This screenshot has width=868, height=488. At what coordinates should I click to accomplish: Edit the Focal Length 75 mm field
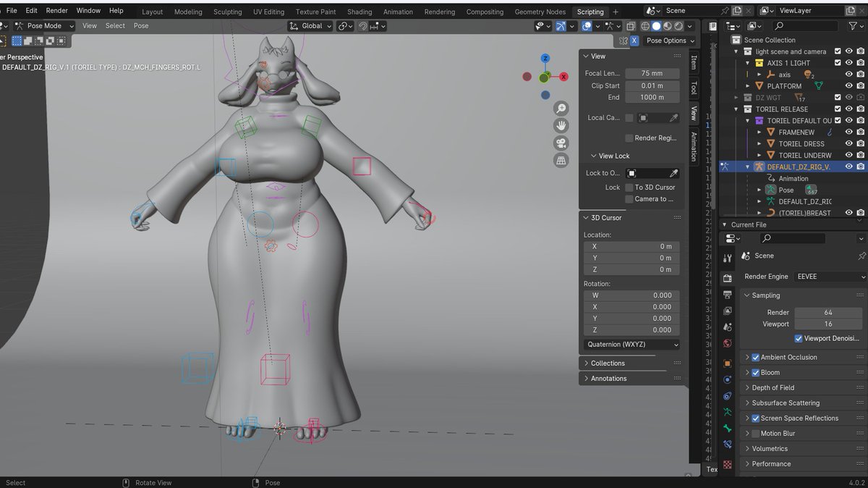click(x=652, y=73)
